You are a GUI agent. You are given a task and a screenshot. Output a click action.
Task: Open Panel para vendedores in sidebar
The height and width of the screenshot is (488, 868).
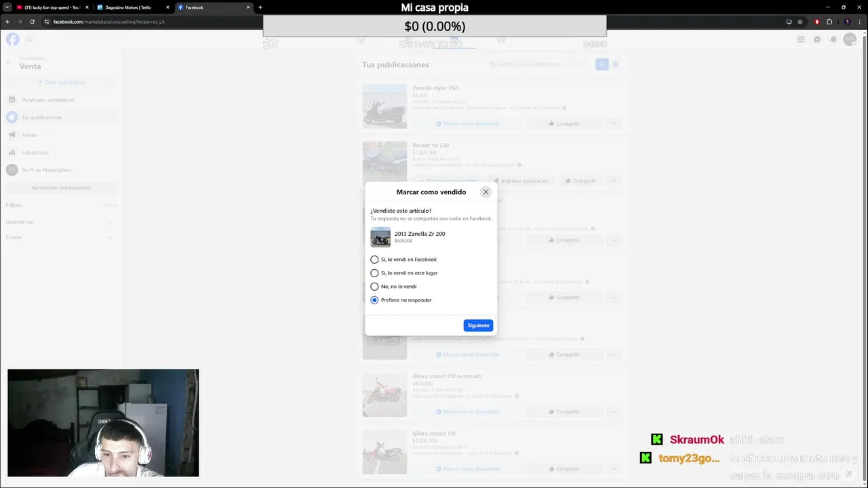(x=61, y=100)
